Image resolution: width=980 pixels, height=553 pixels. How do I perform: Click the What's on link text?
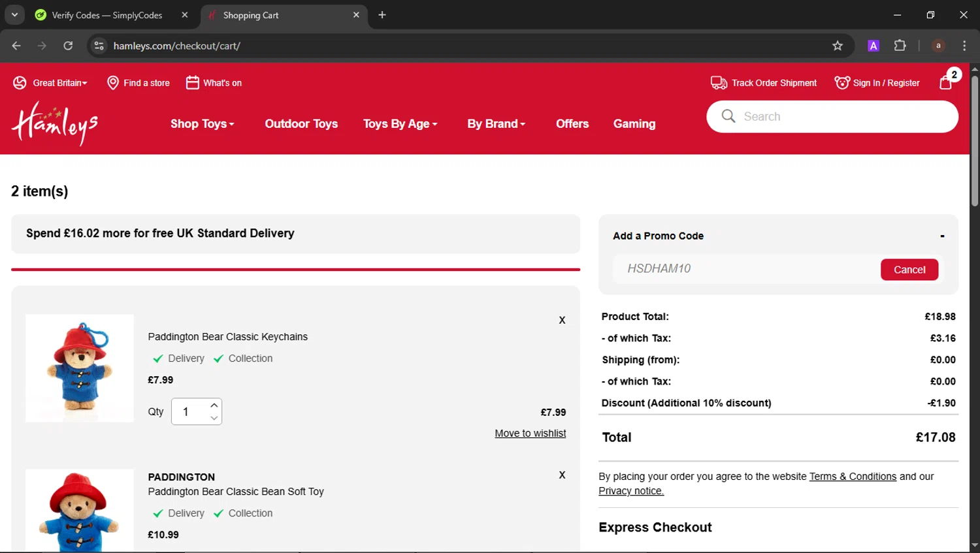point(222,83)
